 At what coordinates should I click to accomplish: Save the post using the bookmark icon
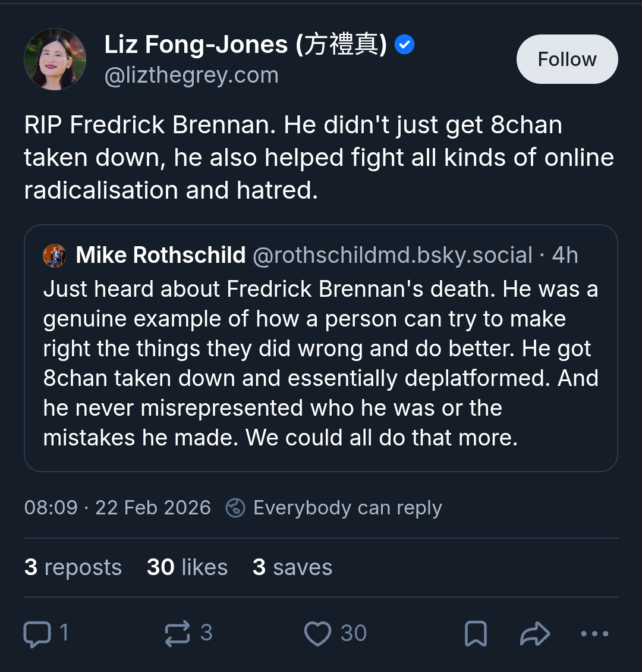click(476, 634)
